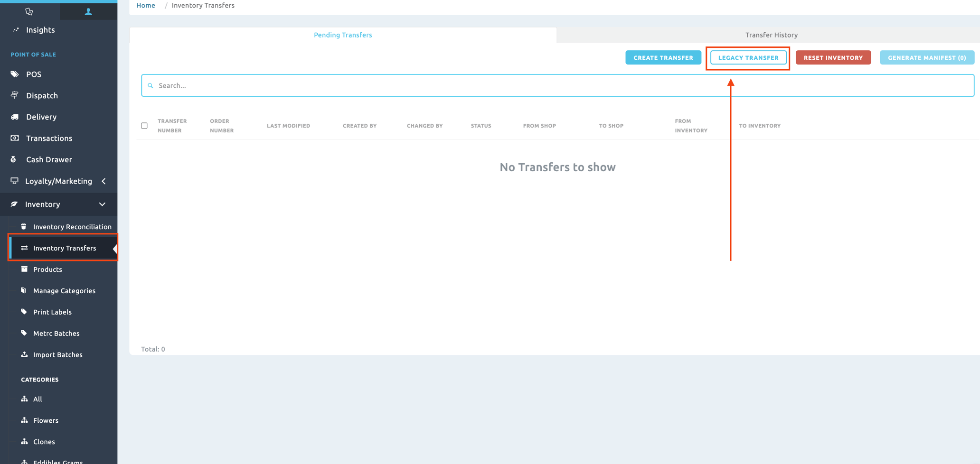Click the Print Labels tag icon
The height and width of the screenshot is (464, 980).
click(x=24, y=312)
